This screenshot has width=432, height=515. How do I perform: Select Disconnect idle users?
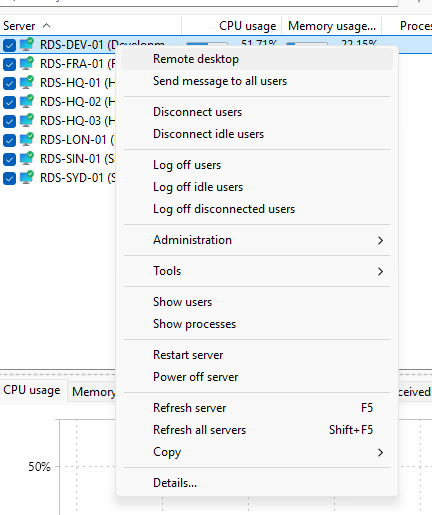[257, 134]
